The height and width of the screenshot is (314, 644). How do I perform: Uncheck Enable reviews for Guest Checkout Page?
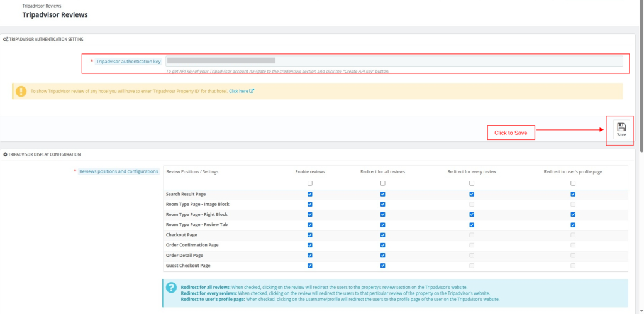click(309, 266)
